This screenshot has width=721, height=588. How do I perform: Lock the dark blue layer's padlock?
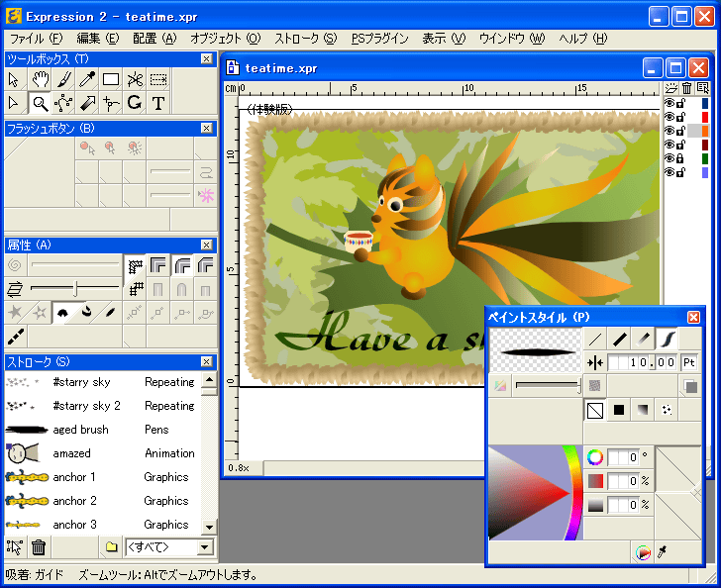coord(680,103)
